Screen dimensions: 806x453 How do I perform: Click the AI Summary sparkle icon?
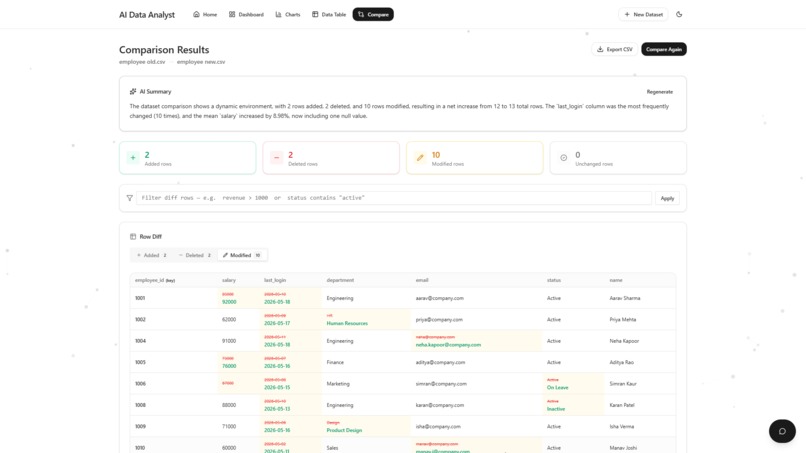(133, 92)
